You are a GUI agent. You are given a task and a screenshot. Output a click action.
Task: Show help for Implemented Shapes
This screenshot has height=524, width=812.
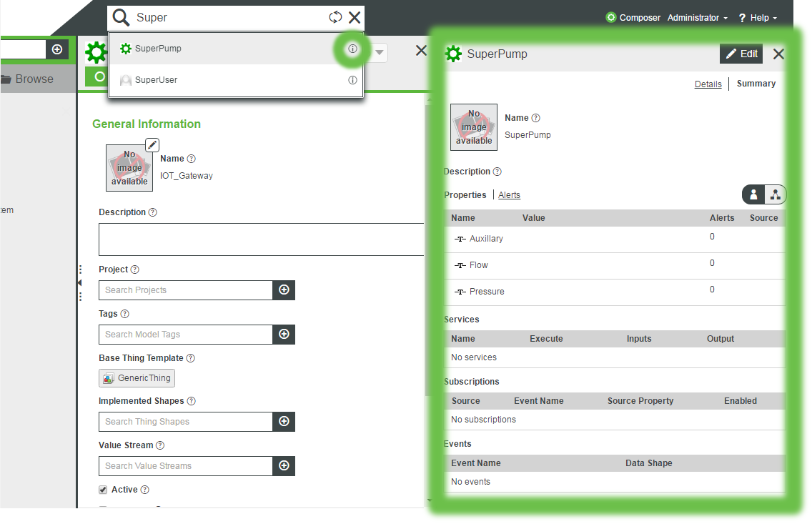point(191,401)
